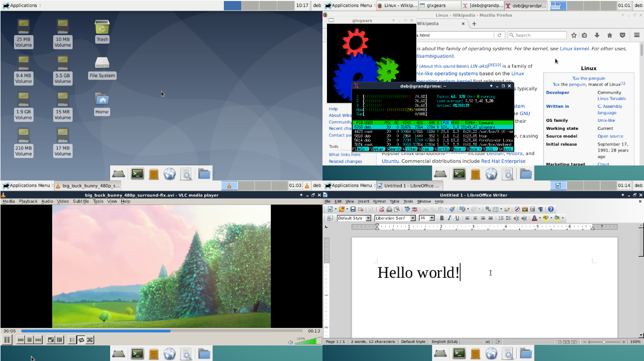Go to Firefox home icon

[x=609, y=35]
